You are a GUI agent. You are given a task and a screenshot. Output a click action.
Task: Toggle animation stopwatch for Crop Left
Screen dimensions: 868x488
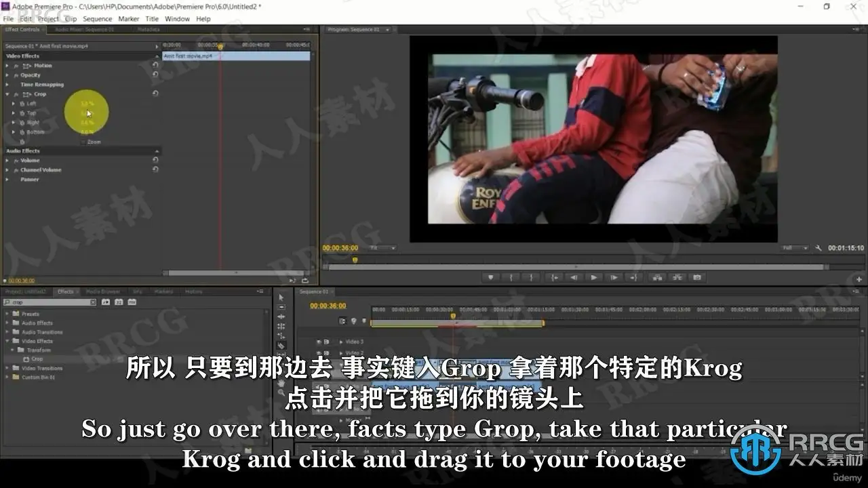coord(22,104)
